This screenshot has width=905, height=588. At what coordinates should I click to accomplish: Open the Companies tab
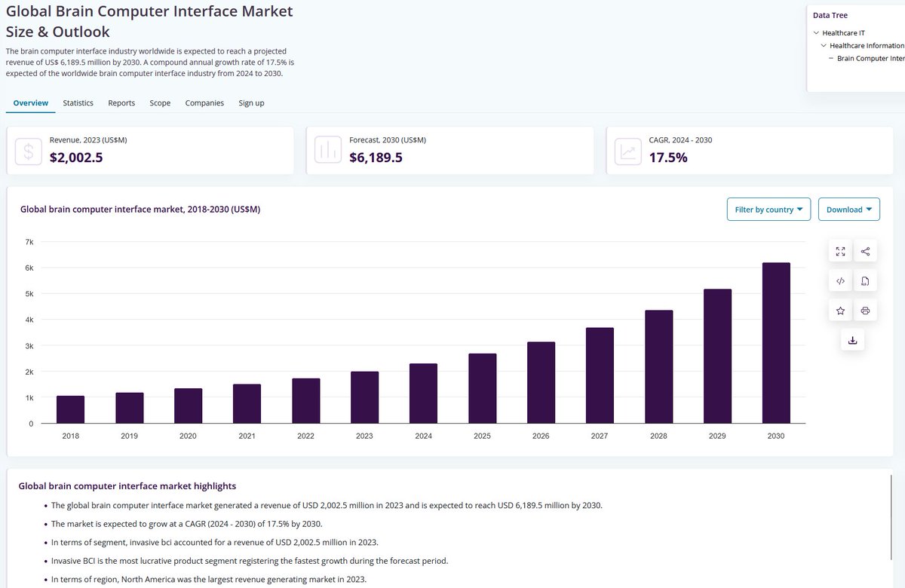tap(204, 103)
